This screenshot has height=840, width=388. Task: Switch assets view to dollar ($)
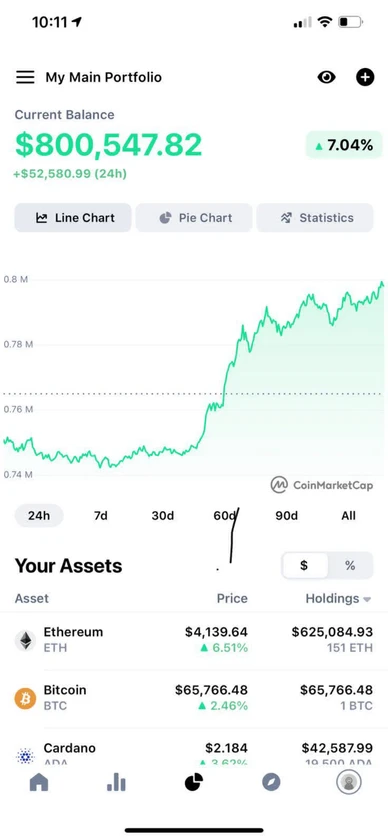tap(304, 566)
